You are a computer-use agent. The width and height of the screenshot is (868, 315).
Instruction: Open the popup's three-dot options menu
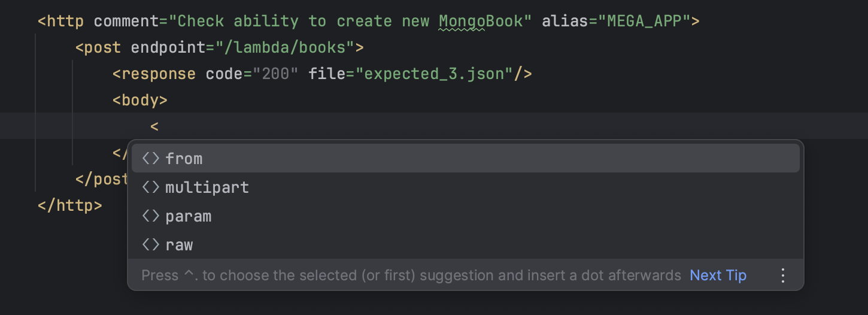tap(782, 275)
